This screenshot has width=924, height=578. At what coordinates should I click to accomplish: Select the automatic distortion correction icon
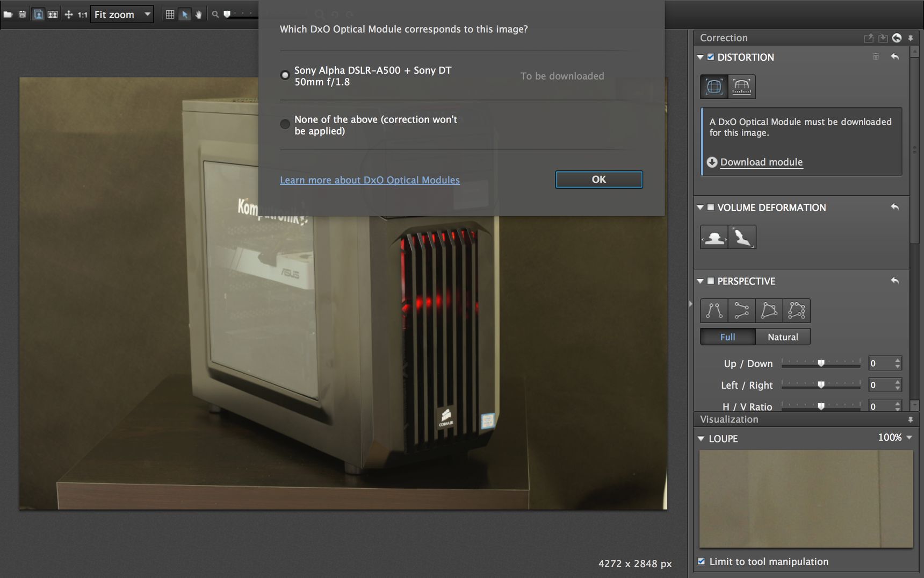(x=714, y=87)
